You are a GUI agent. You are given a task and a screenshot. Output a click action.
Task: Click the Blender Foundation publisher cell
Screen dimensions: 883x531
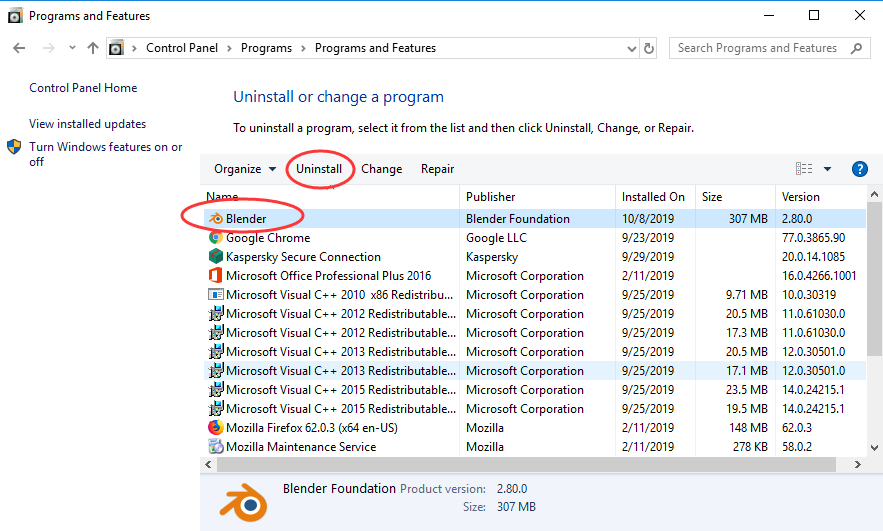click(x=518, y=218)
